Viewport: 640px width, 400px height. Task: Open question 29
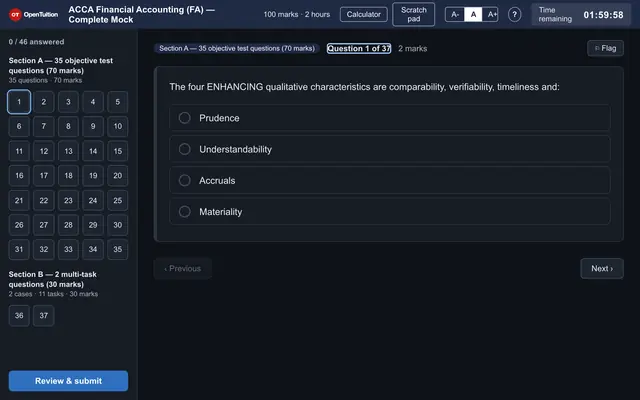coord(93,225)
